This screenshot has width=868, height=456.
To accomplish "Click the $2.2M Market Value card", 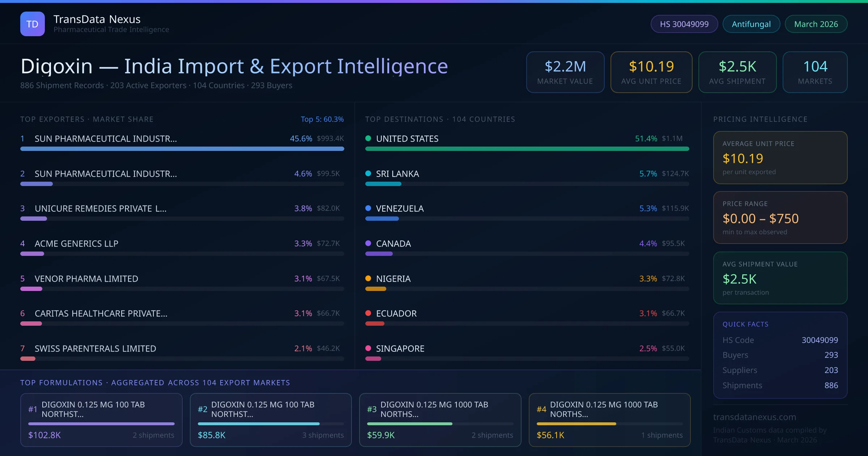I will pyautogui.click(x=565, y=72).
